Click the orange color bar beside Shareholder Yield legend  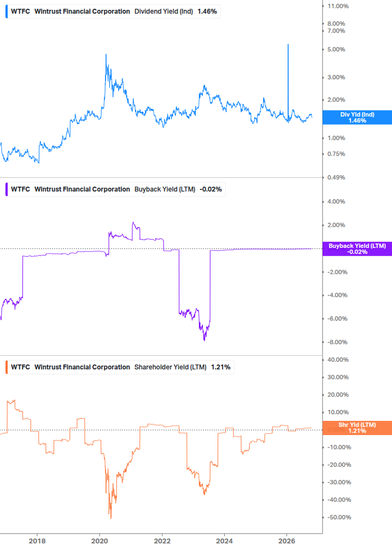[x=7, y=367]
